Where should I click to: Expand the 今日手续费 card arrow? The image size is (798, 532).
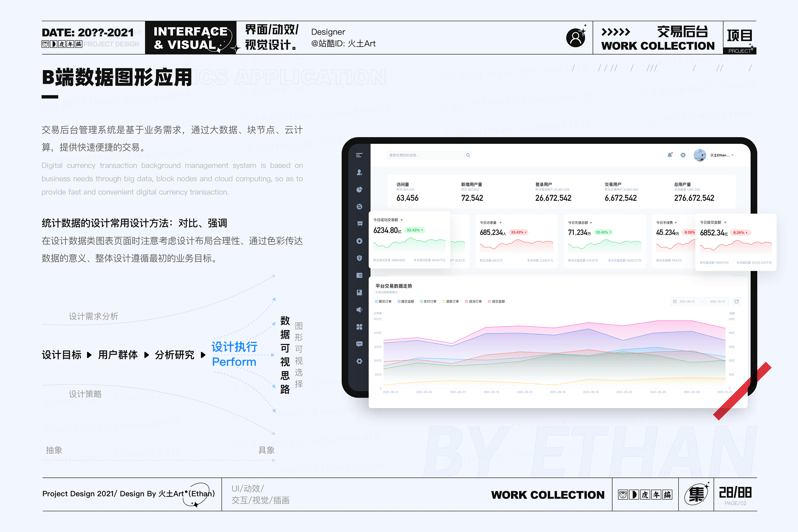click(676, 223)
